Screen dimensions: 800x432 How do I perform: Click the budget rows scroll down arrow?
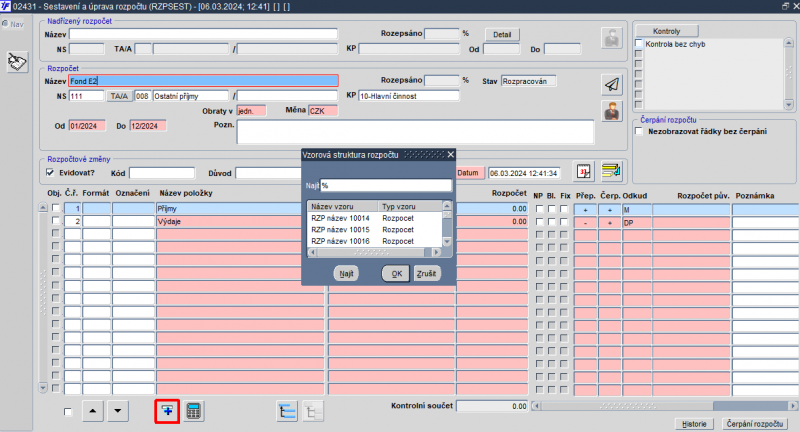click(43, 388)
